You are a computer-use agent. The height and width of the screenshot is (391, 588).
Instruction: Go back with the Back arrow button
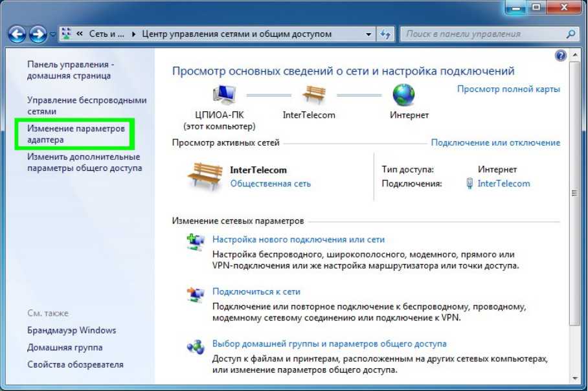coord(17,34)
